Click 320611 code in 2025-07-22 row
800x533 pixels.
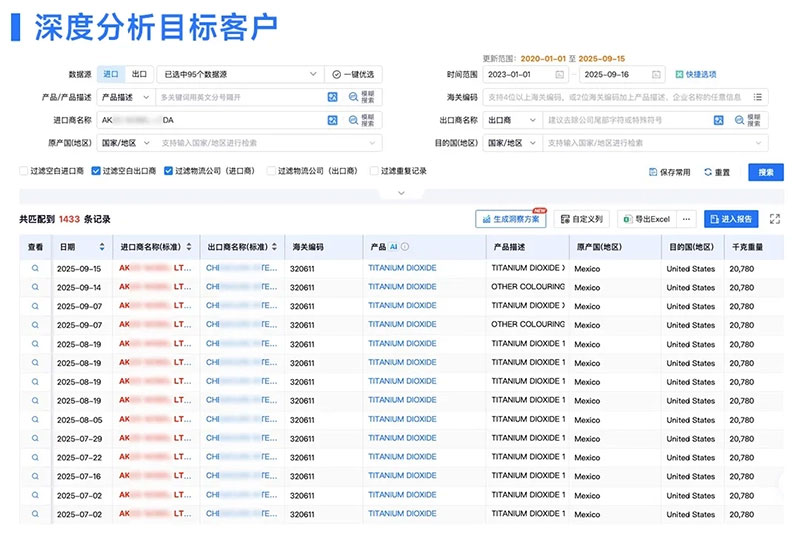tap(302, 458)
